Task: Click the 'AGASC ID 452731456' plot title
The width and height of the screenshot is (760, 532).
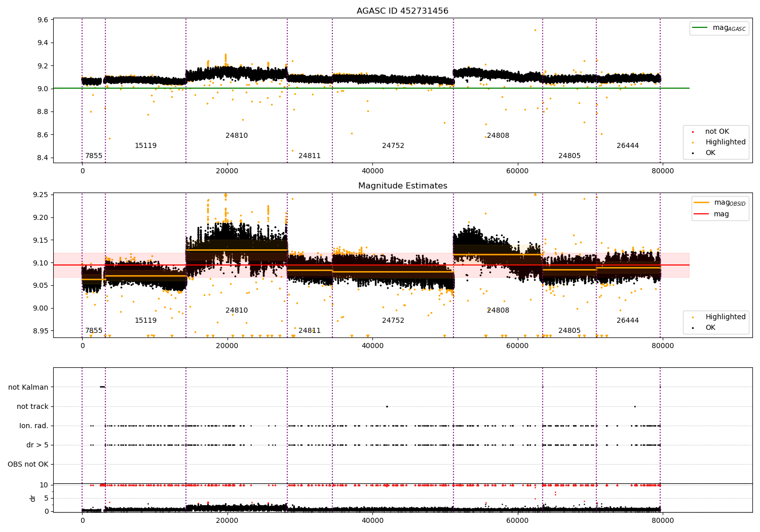Action: 402,11
